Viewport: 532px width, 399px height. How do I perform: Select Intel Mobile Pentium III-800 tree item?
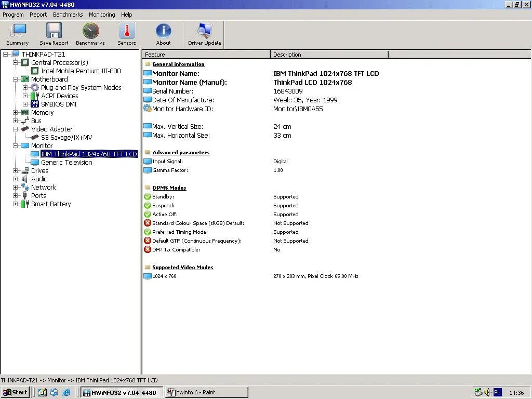(81, 71)
